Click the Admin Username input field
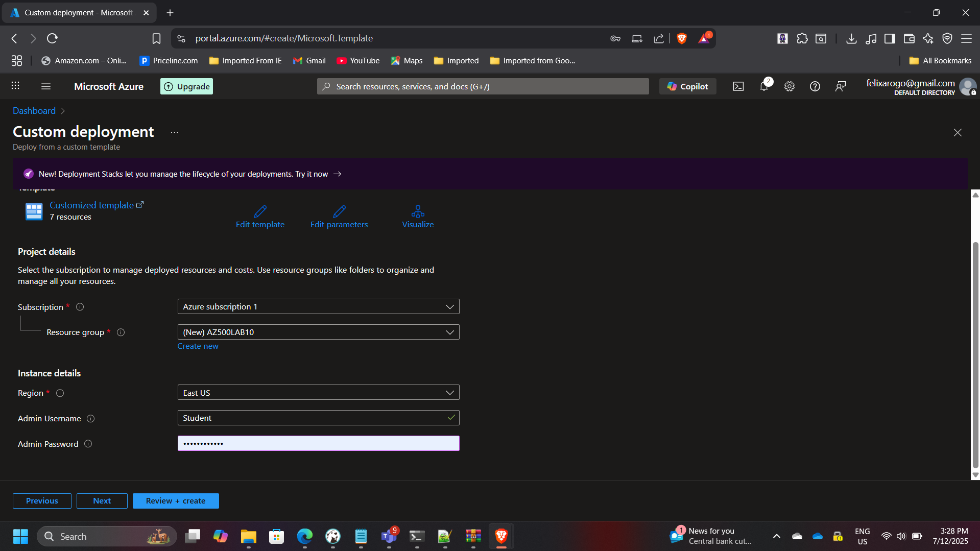Image resolution: width=980 pixels, height=551 pixels. [x=313, y=418]
